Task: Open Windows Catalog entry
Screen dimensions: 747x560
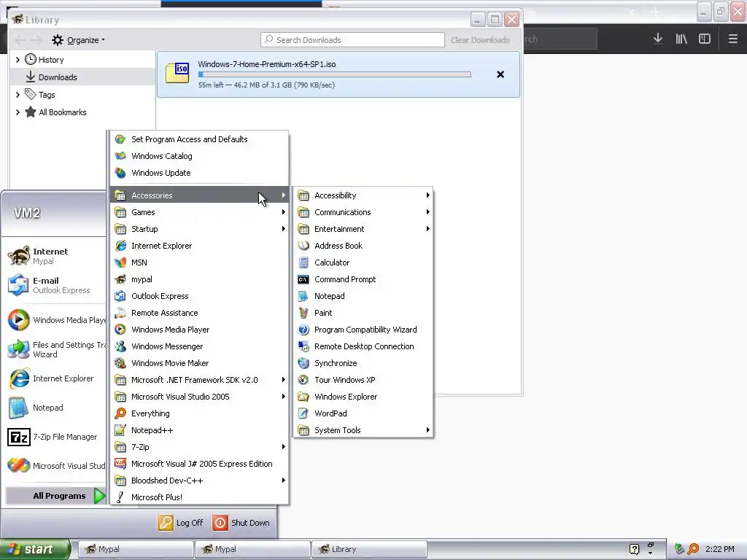Action: pos(199,156)
